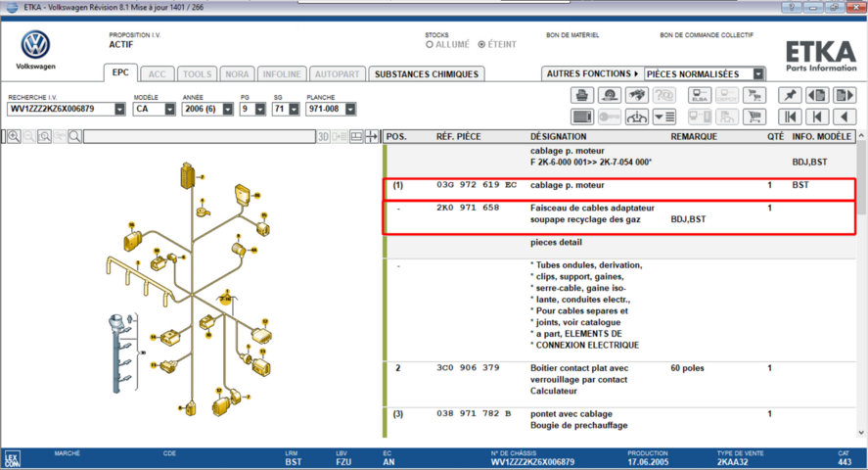
Task: Click the REMARQUE column header
Action: coord(694,137)
